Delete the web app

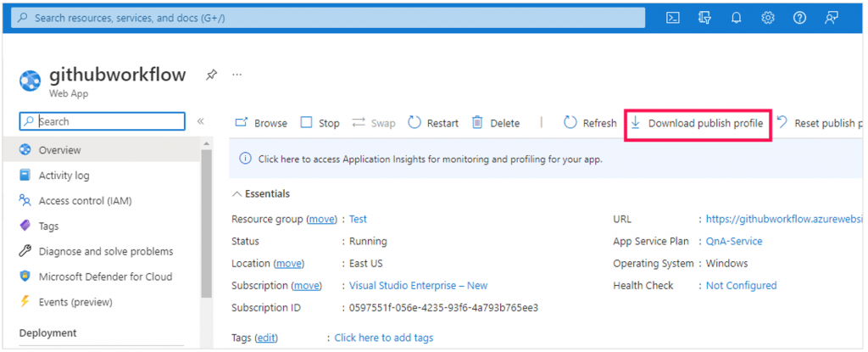(x=496, y=123)
